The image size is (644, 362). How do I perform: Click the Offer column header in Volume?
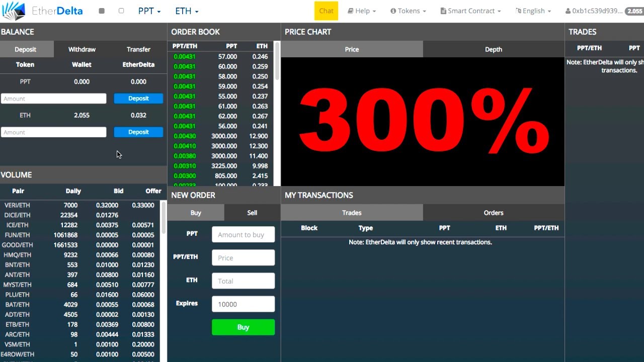tap(153, 191)
